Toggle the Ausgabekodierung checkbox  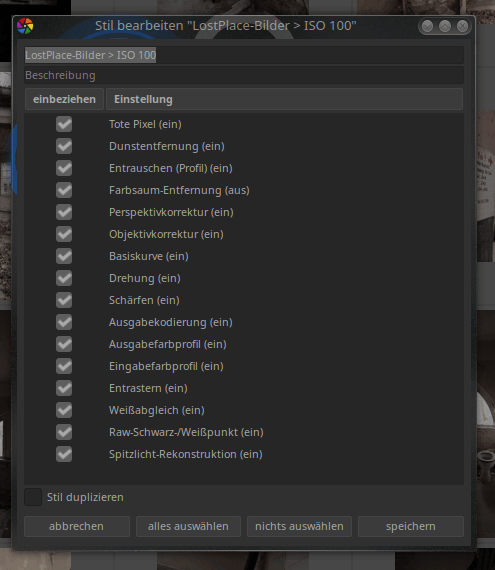pos(64,322)
